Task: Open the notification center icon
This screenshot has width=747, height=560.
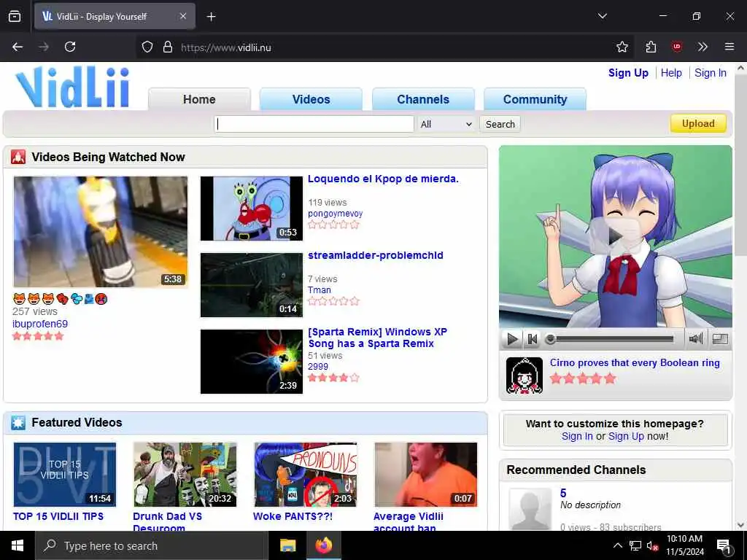Action: click(724, 546)
